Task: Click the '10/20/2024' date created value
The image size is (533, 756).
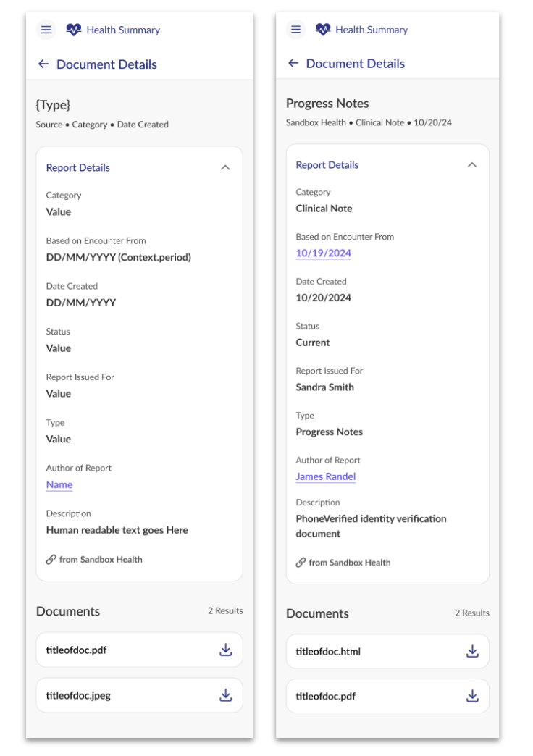Action: [323, 298]
